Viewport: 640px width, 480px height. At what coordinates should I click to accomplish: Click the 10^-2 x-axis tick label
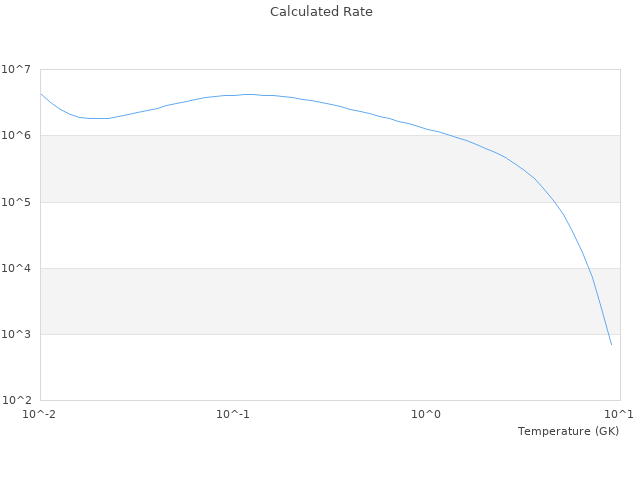[40, 414]
